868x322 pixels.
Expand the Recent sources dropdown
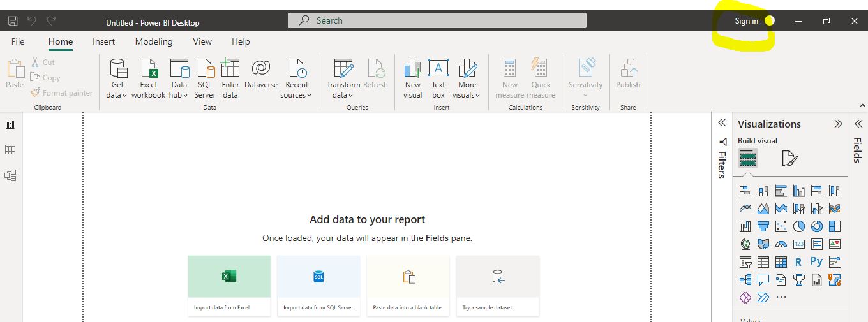pyautogui.click(x=296, y=79)
